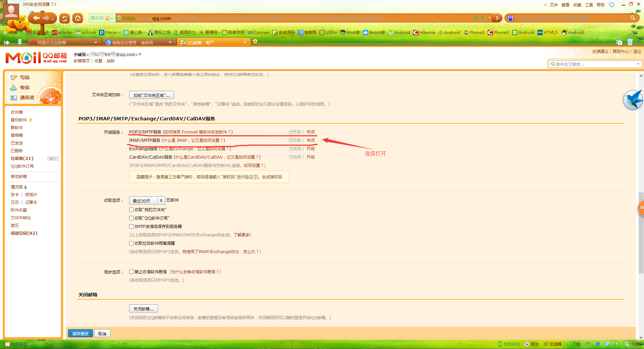The height and width of the screenshot is (349, 644).
Task: Toggle the sidebar arrow icon left of tabs
Action: 7,42
